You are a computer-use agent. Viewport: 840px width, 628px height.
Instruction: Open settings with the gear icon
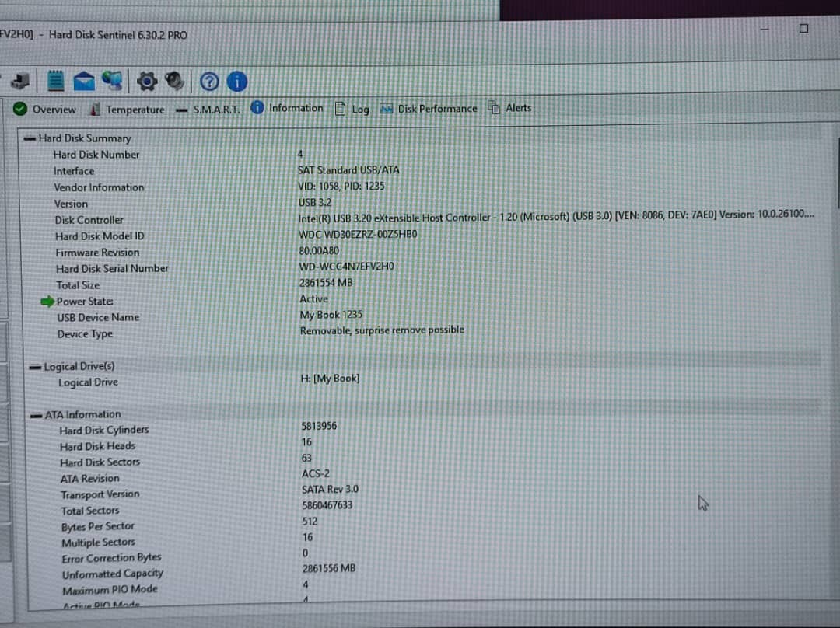coord(147,81)
